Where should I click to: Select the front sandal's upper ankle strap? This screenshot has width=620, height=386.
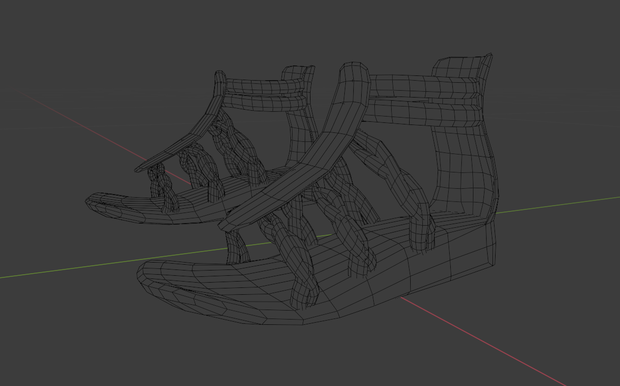pos(425,87)
